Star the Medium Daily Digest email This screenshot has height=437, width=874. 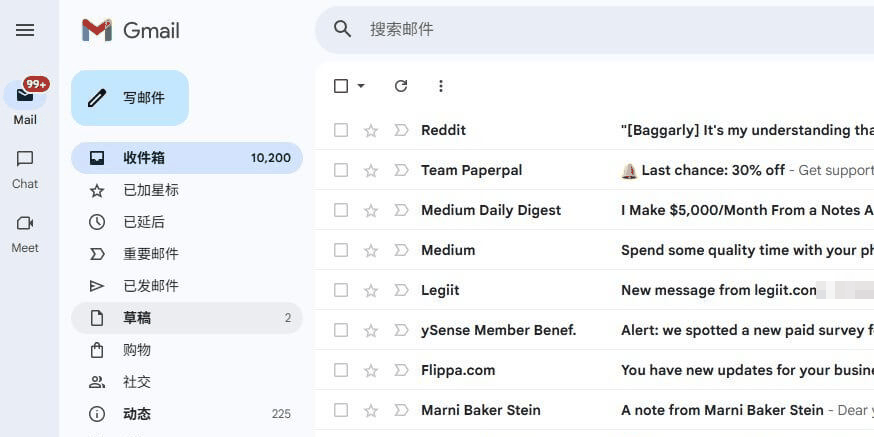[371, 211]
